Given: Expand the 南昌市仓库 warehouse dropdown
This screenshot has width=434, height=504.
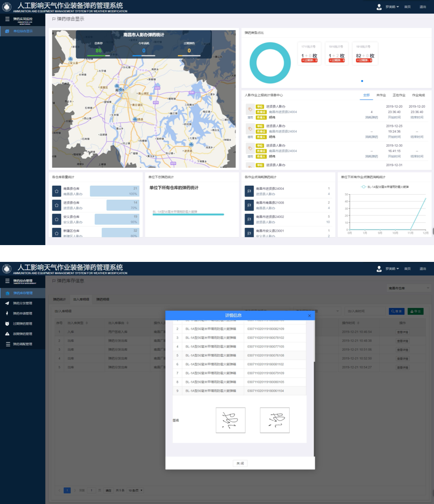Looking at the screenshot, I should click(x=408, y=288).
